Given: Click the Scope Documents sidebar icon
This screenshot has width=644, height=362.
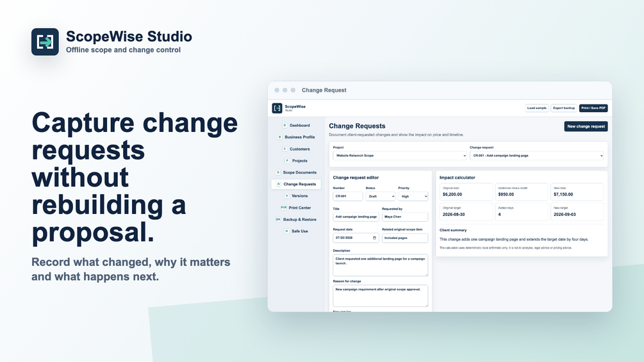Looking at the screenshot, I should [x=278, y=172].
